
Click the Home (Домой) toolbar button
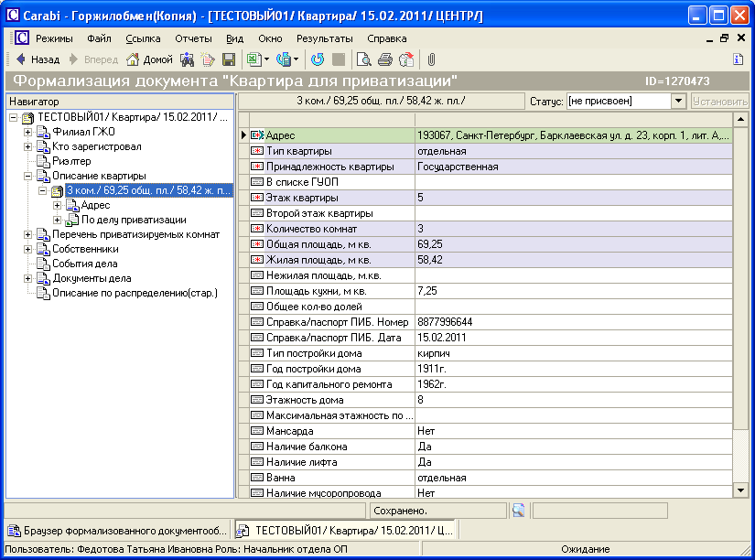pyautogui.click(x=149, y=59)
